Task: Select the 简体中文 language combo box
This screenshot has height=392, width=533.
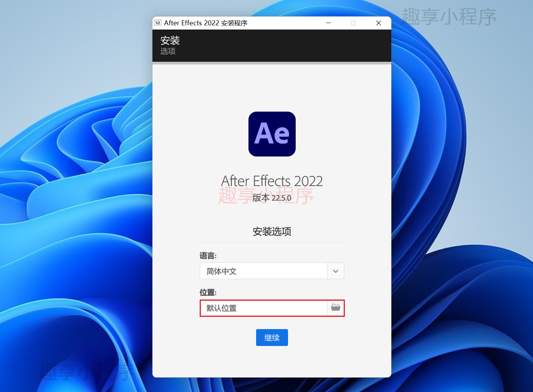Action: 272,271
